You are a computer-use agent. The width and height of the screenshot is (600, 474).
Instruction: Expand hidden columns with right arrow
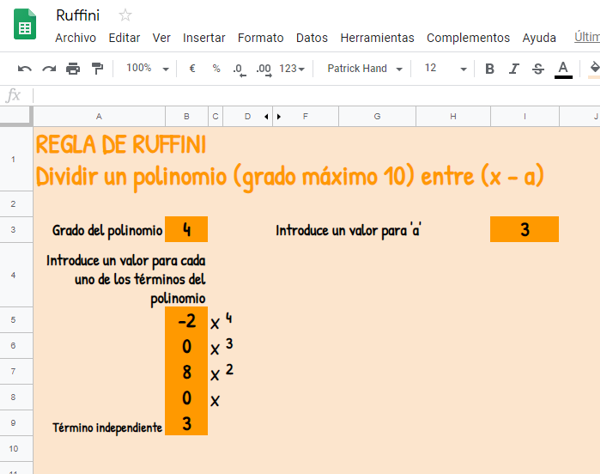[x=279, y=117]
